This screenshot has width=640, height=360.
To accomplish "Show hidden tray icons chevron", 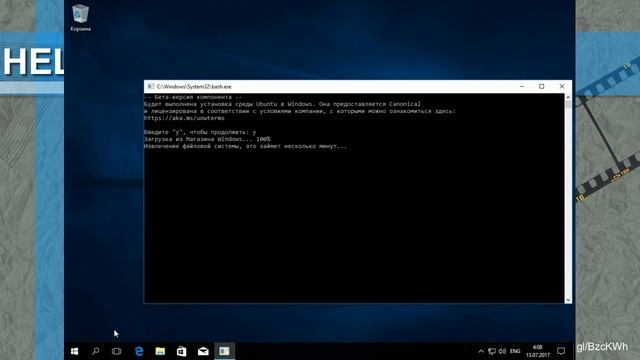I will tap(481, 351).
